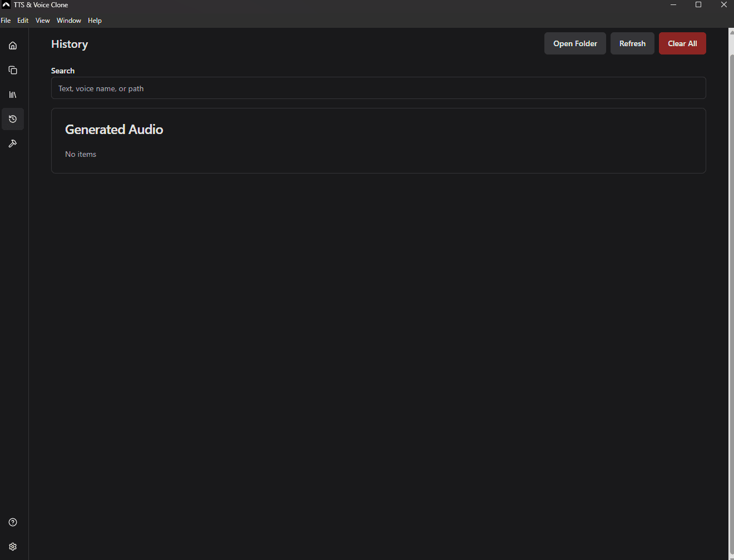Click inside the Search input field
Viewport: 734px width, 560px height.
[379, 88]
